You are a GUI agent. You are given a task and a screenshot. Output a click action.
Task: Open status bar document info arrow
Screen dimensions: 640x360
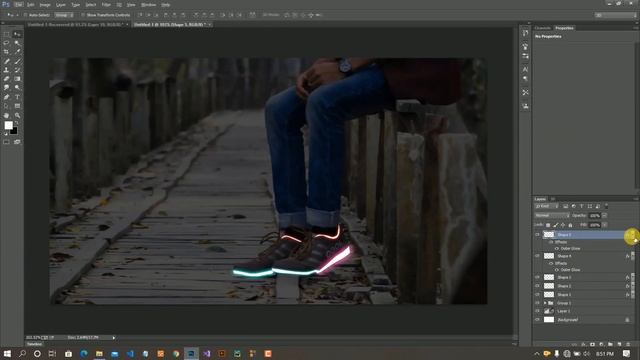113,338
